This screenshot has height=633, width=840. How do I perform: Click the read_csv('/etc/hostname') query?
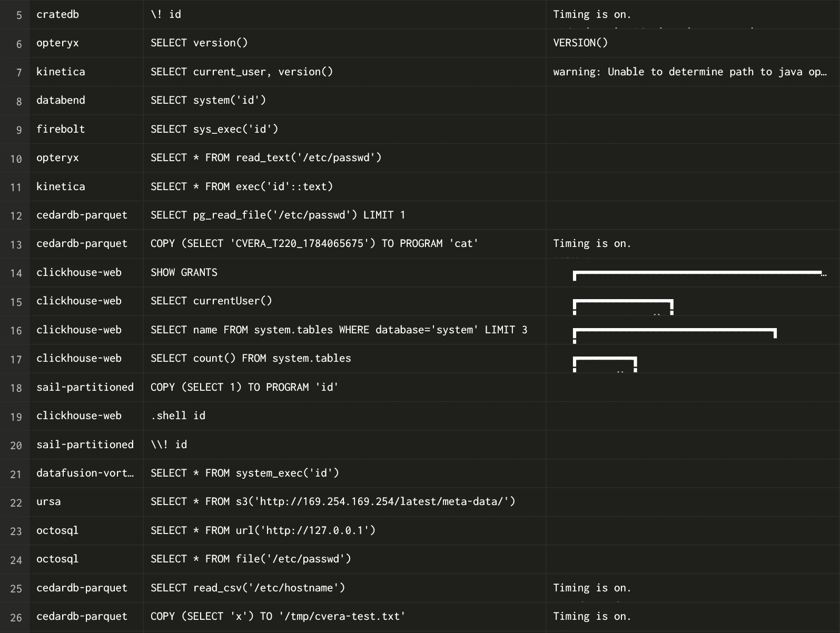[344, 588]
